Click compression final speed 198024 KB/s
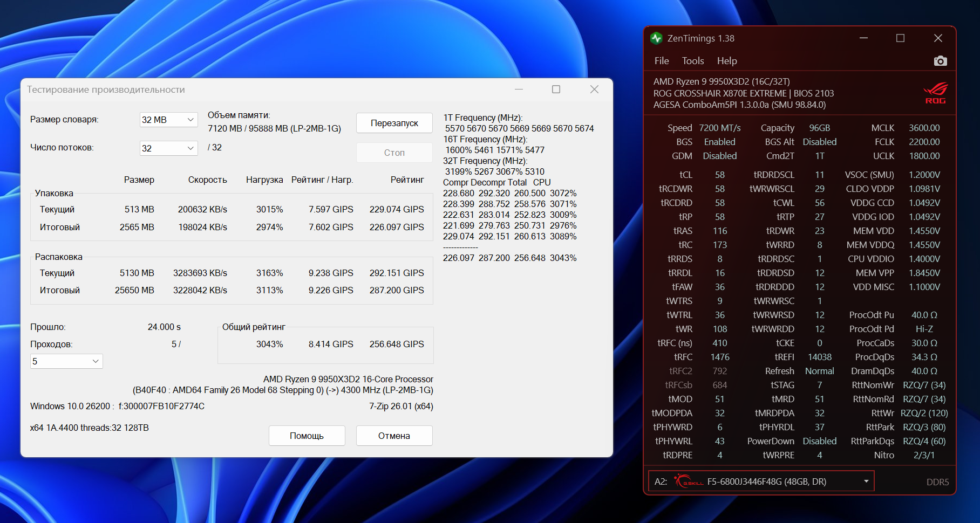 tap(203, 227)
